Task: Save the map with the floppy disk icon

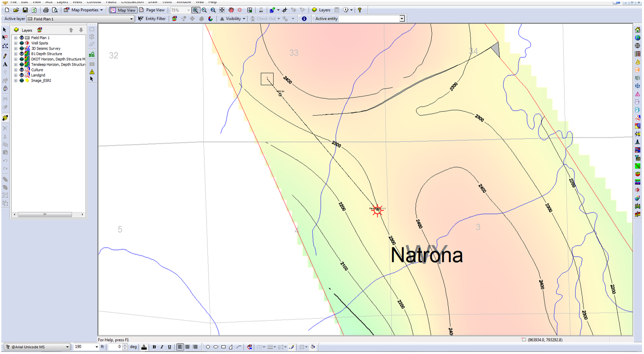Action: point(25,10)
